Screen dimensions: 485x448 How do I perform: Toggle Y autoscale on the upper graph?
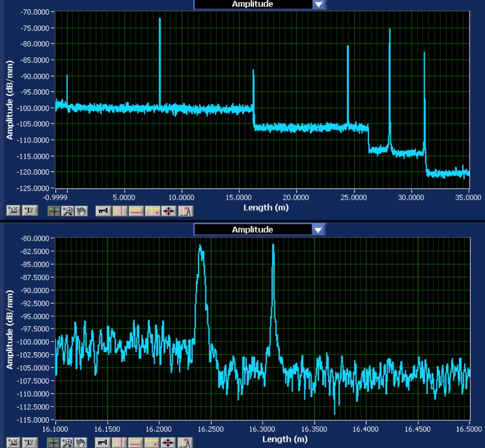coord(30,211)
